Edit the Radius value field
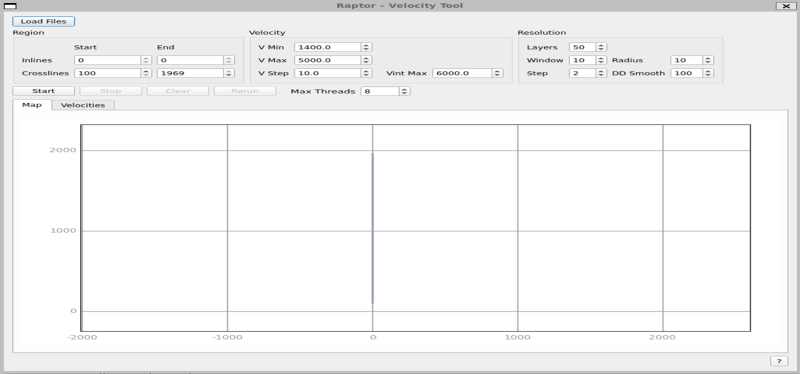 tap(687, 60)
